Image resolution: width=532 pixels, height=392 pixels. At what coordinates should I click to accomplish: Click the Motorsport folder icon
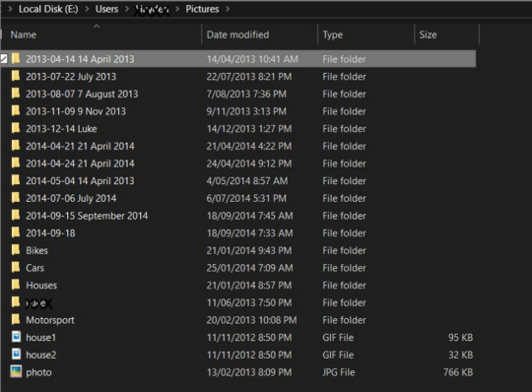coord(16,320)
